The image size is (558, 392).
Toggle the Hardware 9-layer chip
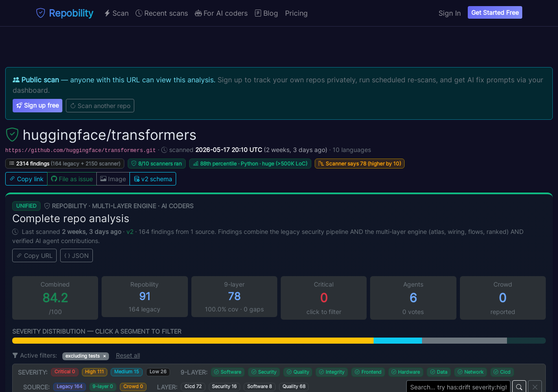[406, 372]
